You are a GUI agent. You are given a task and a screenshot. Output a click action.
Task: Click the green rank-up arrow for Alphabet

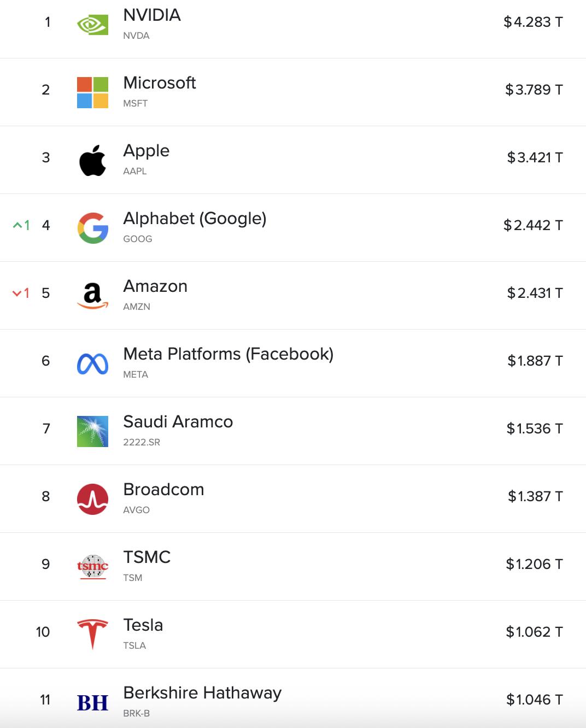[x=17, y=225]
